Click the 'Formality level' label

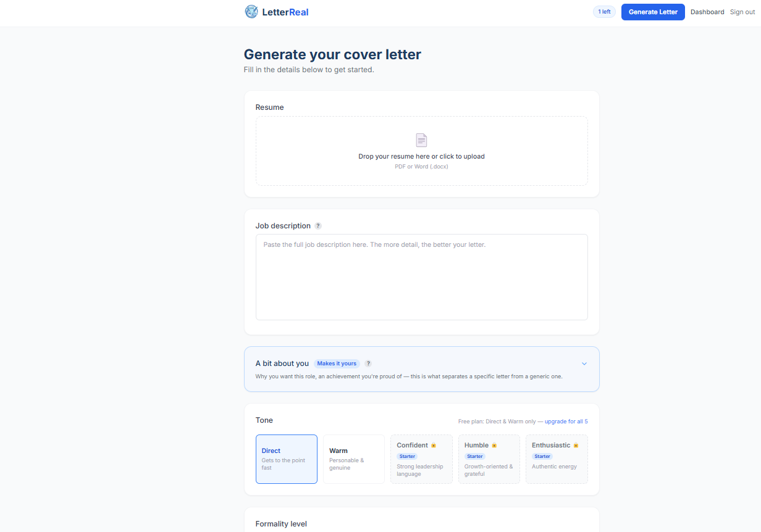click(x=281, y=524)
